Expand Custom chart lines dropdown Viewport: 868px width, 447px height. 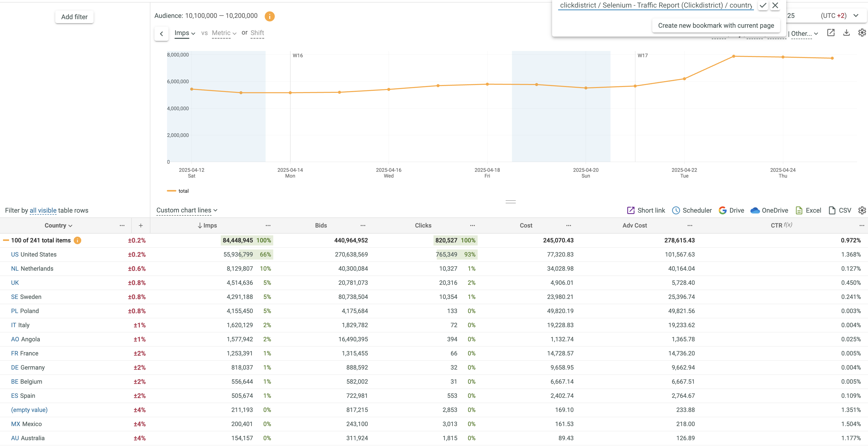(187, 210)
